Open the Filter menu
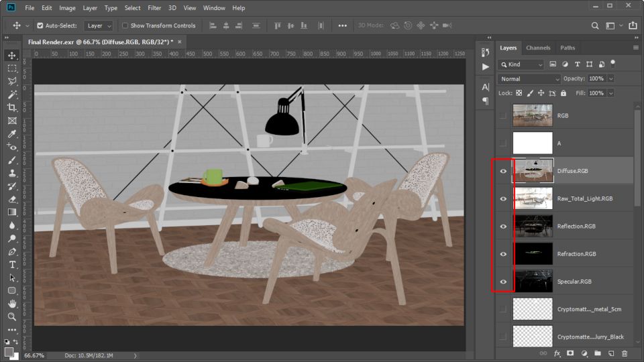This screenshot has height=362, width=644. [x=154, y=8]
